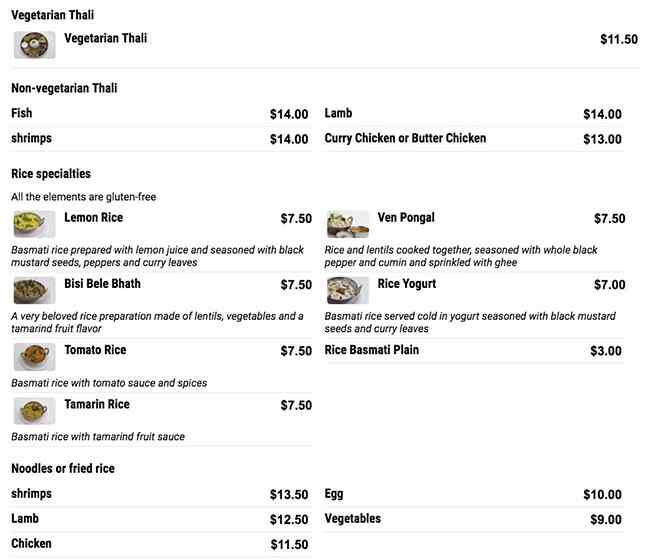
Task: Select Vegetables noodles or fried rice
Action: click(x=353, y=518)
